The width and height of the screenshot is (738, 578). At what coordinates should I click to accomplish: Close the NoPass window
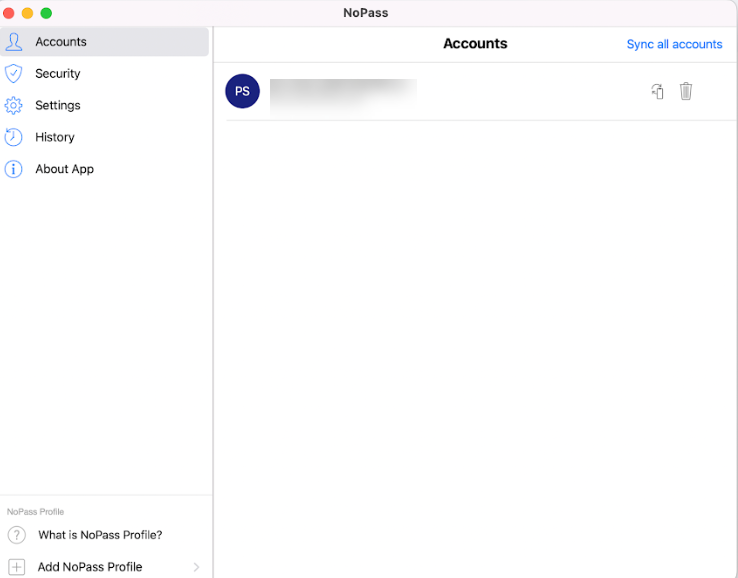click(8, 13)
